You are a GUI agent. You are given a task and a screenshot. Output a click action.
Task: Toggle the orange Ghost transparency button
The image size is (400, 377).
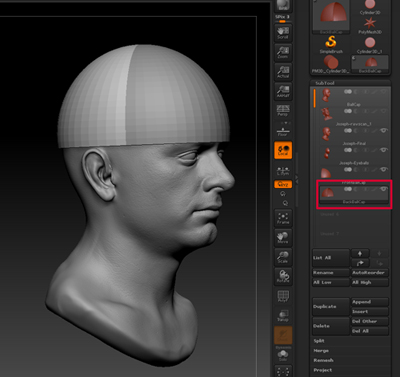tap(283, 335)
